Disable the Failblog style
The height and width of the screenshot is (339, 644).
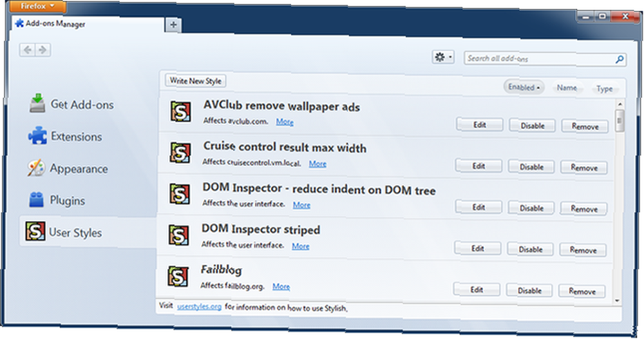[529, 290]
